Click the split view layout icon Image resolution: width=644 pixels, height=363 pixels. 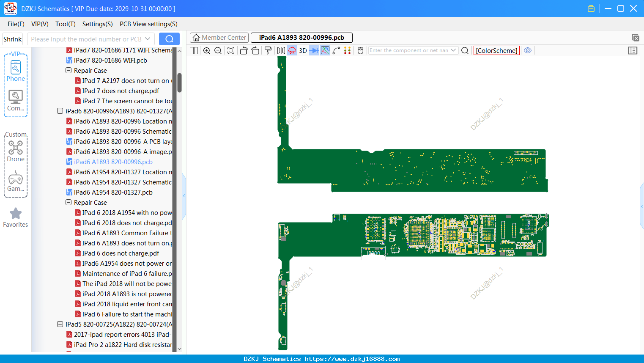pyautogui.click(x=194, y=50)
